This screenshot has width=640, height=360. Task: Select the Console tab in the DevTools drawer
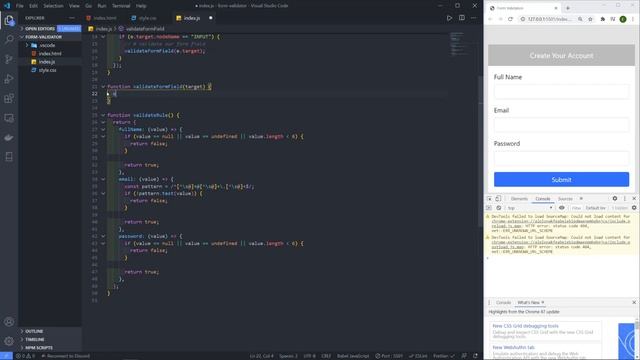coord(503,302)
